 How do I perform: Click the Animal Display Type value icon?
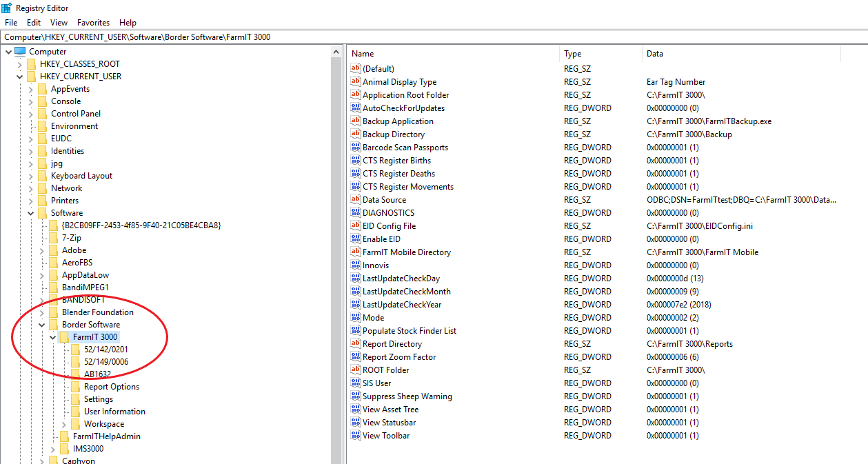coord(356,81)
